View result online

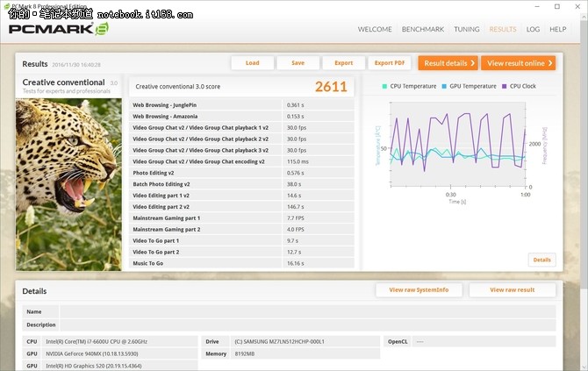pos(520,63)
